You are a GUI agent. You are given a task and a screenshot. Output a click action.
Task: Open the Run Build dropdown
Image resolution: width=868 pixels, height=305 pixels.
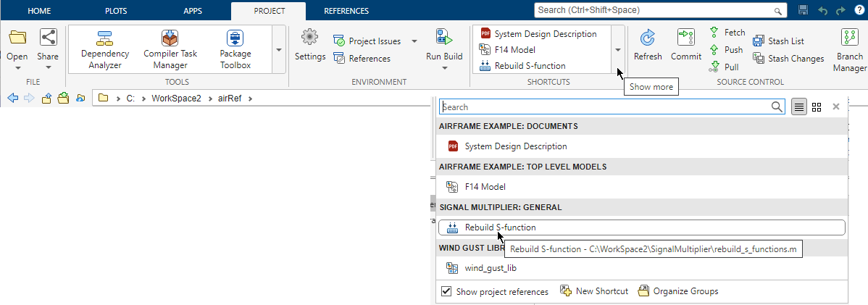tap(444, 67)
